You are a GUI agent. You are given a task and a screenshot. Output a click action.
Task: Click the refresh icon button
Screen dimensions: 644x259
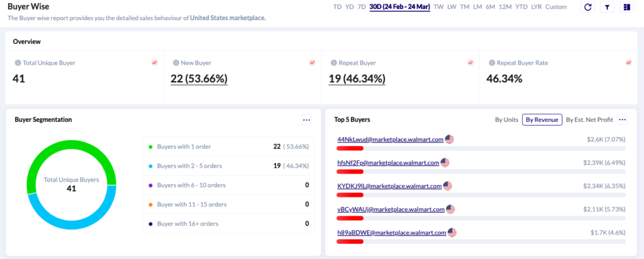point(587,8)
